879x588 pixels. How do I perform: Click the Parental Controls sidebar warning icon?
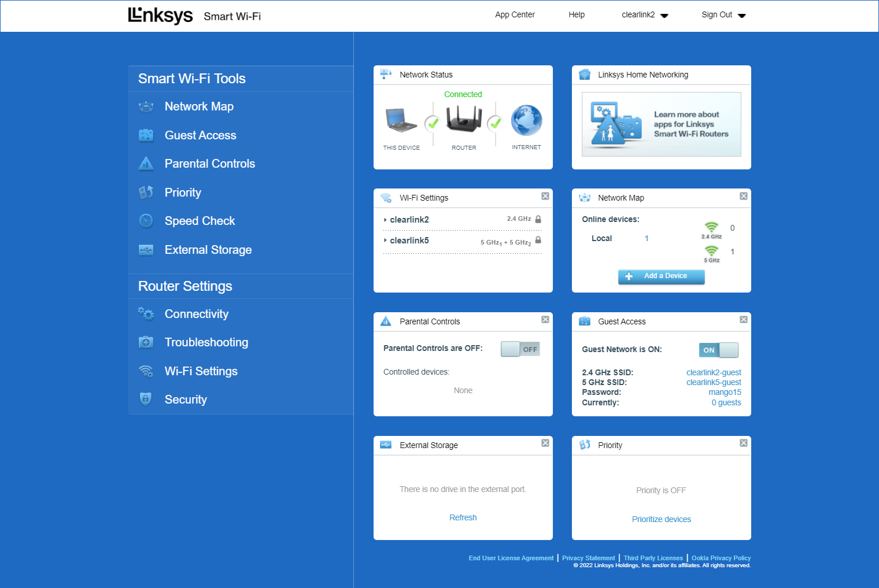click(146, 164)
